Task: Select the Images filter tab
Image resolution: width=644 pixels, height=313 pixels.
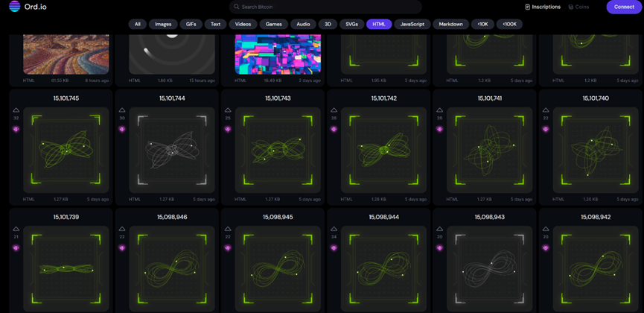Action: 163,24
